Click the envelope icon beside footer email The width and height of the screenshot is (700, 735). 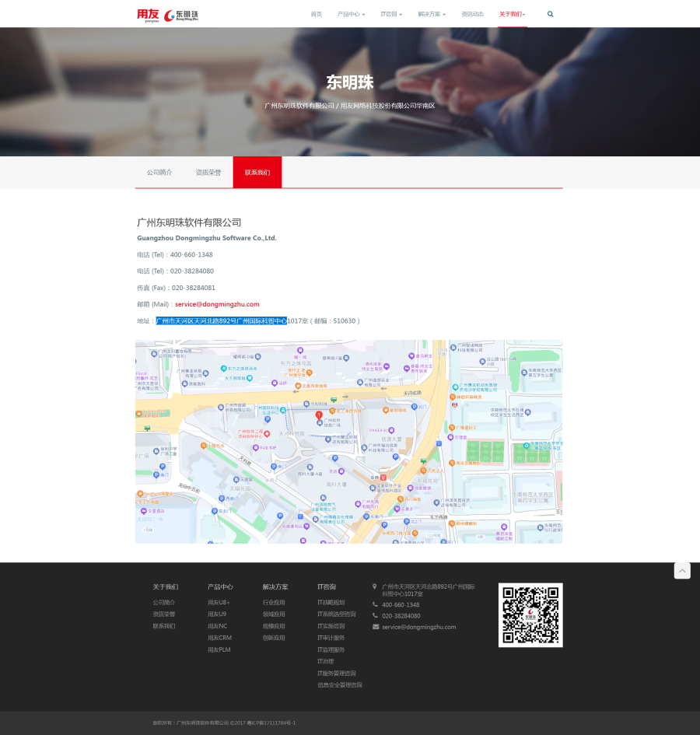pos(376,627)
